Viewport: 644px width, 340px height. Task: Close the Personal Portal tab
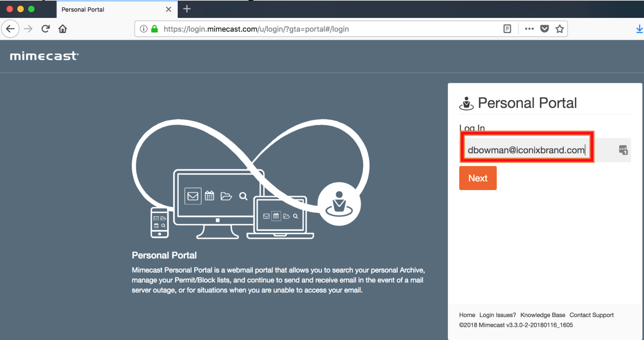(169, 9)
